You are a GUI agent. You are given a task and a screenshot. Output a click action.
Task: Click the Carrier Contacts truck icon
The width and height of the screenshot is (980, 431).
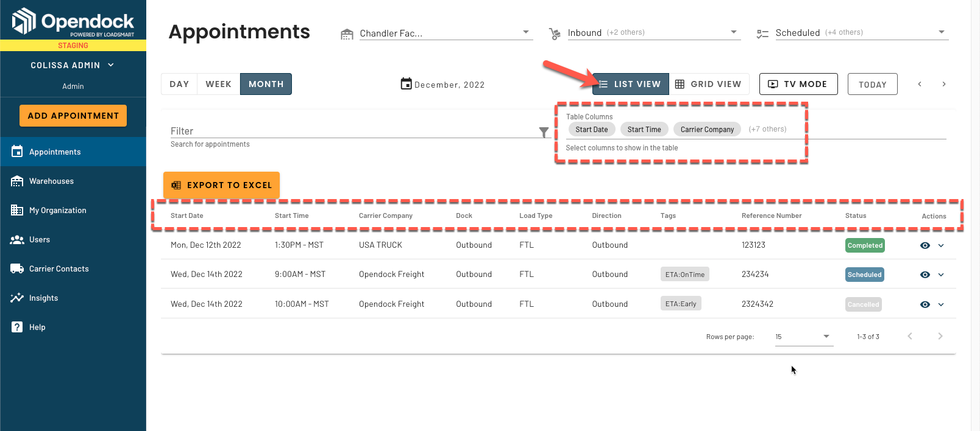17,268
